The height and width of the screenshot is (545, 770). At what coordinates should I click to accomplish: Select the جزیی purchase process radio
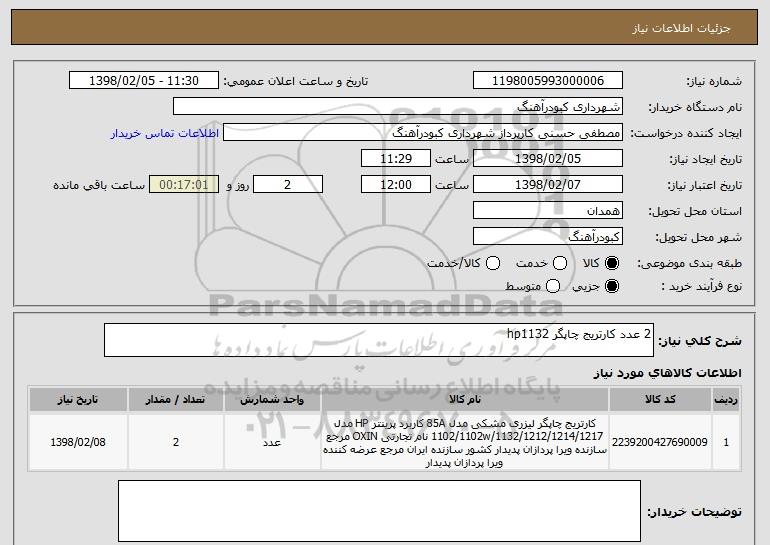point(611,286)
